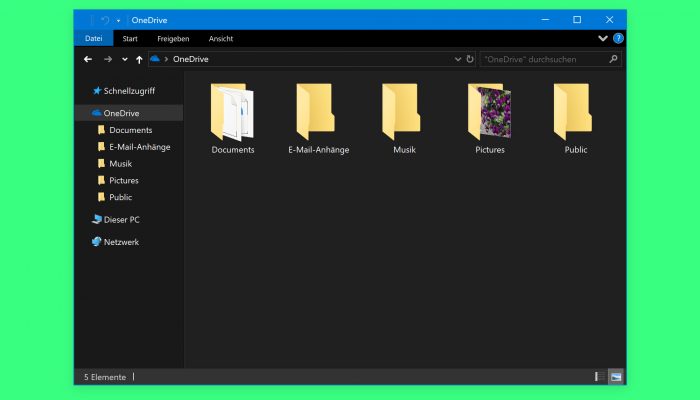Go forward with the right arrow
Screen dimensions: 700x400
(x=108, y=59)
